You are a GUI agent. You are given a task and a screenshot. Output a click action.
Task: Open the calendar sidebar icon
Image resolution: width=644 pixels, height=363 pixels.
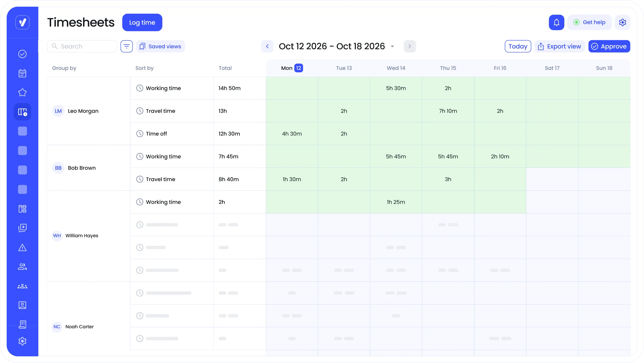click(22, 73)
